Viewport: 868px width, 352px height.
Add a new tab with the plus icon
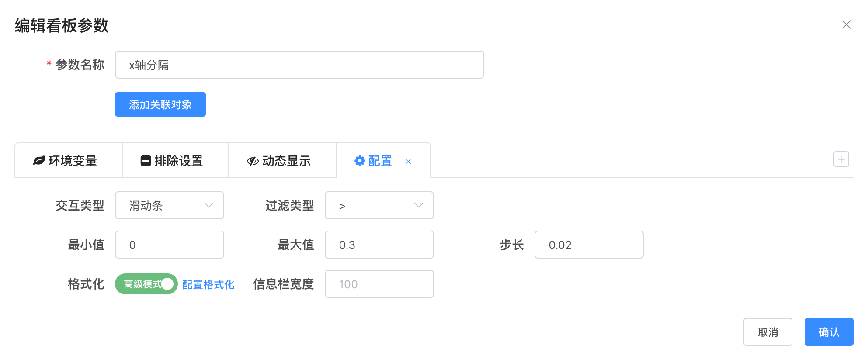(841, 159)
